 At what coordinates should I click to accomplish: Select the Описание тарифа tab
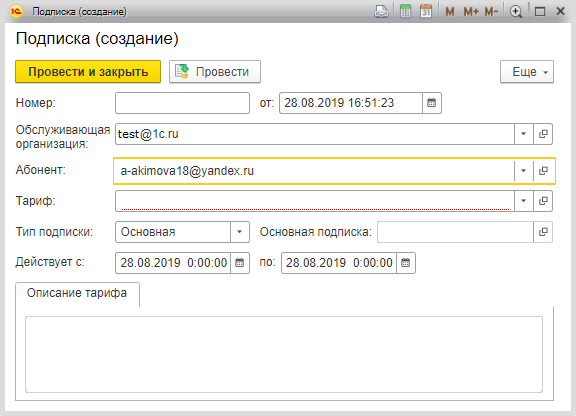(77, 293)
